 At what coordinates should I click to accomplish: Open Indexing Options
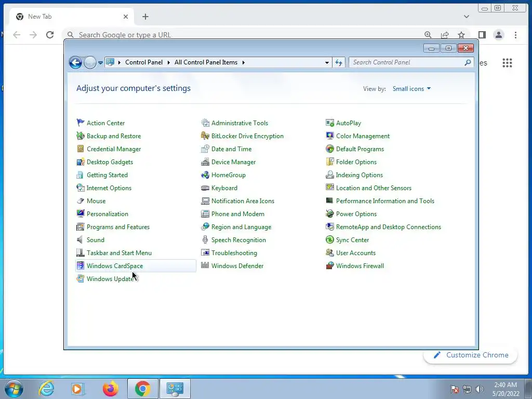coord(360,175)
